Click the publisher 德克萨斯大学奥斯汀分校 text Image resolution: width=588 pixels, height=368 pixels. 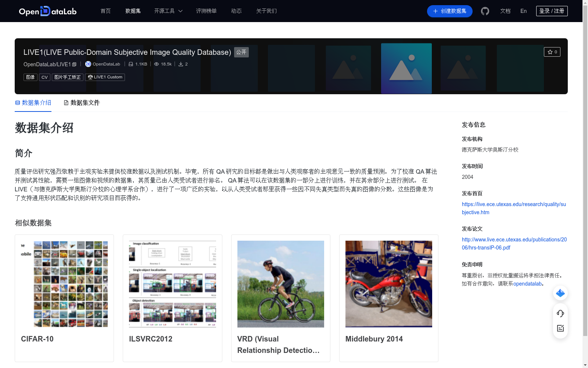[490, 150]
